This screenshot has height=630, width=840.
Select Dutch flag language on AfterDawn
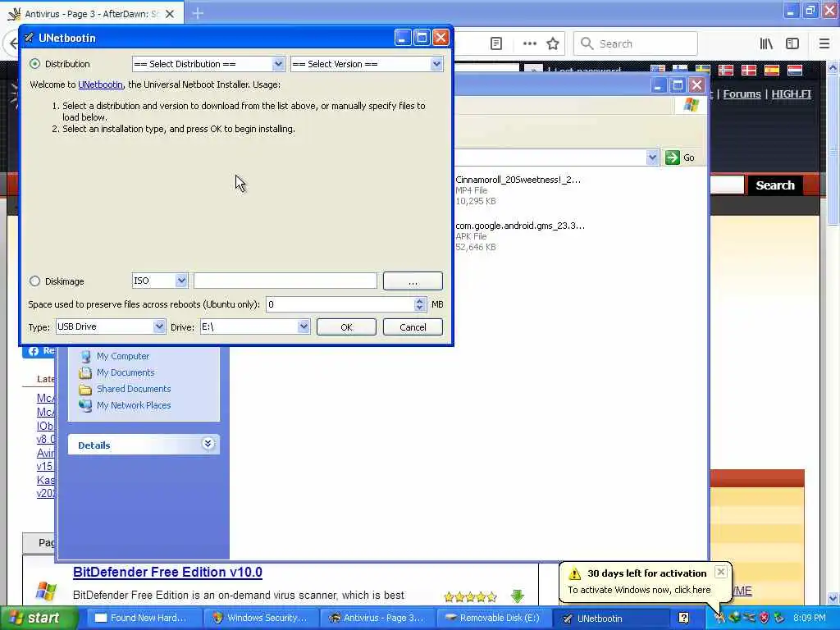(794, 70)
